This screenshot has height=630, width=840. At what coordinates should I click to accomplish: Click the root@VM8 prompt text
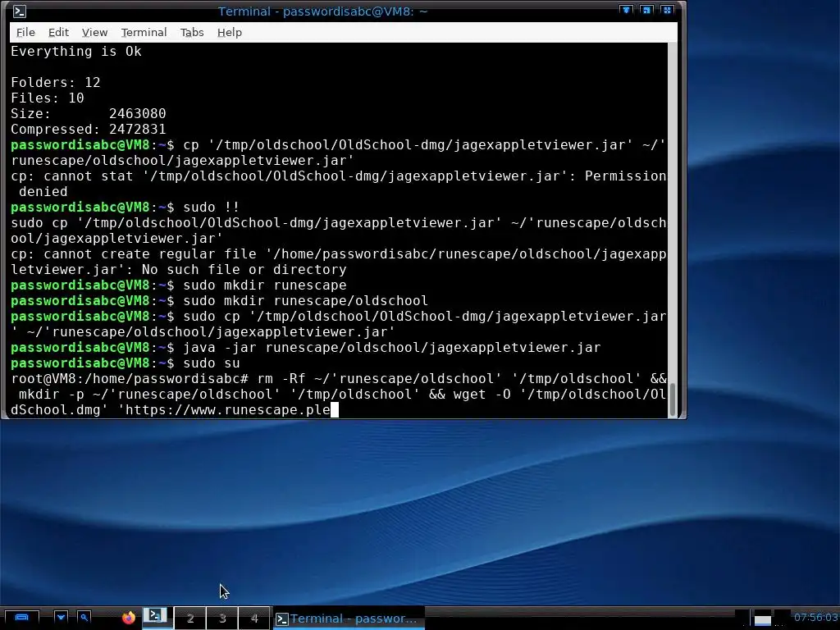[x=130, y=379]
